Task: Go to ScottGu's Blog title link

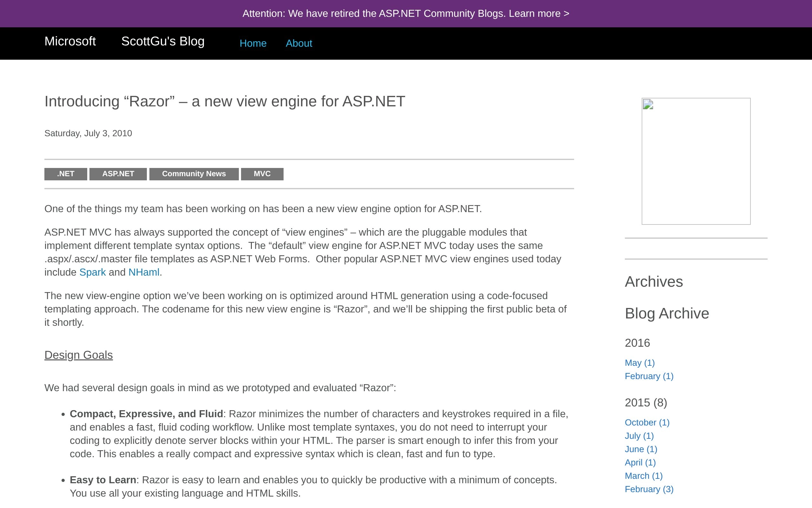Action: (x=163, y=41)
